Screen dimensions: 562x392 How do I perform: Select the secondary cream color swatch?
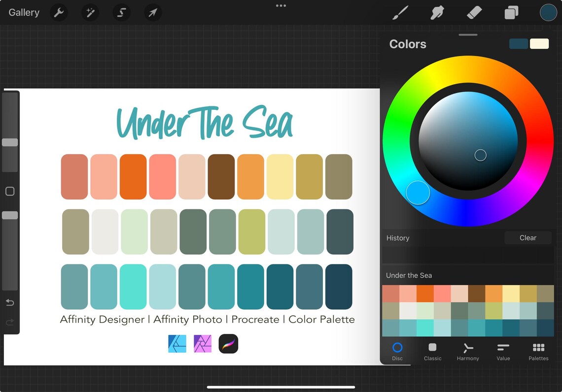pos(539,43)
